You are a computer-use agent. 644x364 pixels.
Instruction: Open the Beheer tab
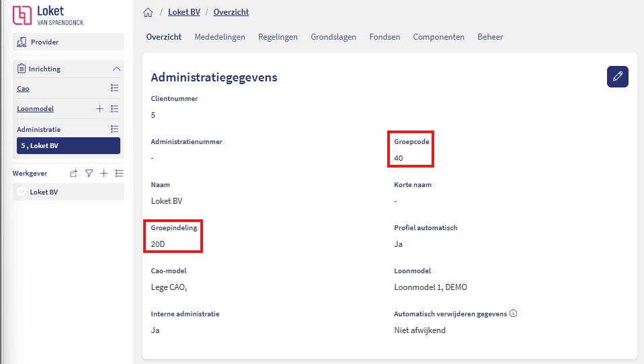[490, 37]
